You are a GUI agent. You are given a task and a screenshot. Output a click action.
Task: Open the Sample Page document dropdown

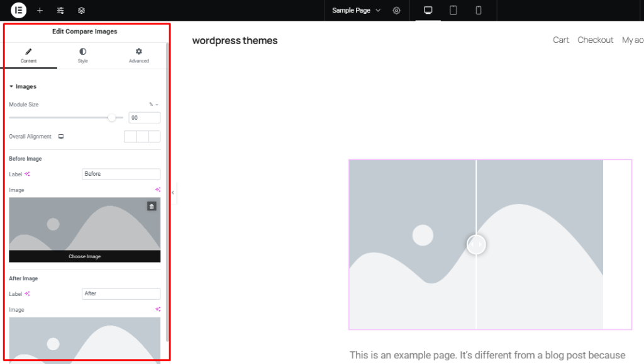tap(356, 11)
